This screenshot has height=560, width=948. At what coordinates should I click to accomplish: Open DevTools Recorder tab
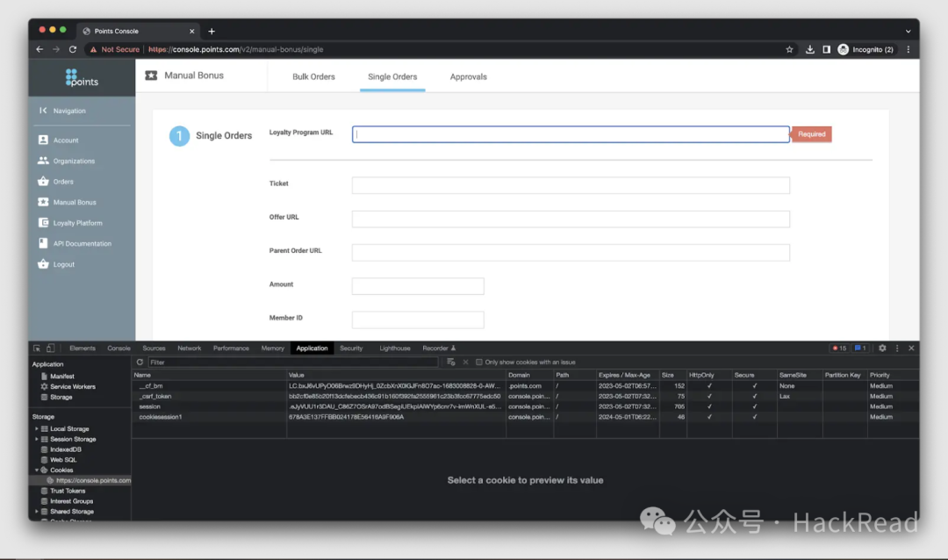click(x=439, y=348)
